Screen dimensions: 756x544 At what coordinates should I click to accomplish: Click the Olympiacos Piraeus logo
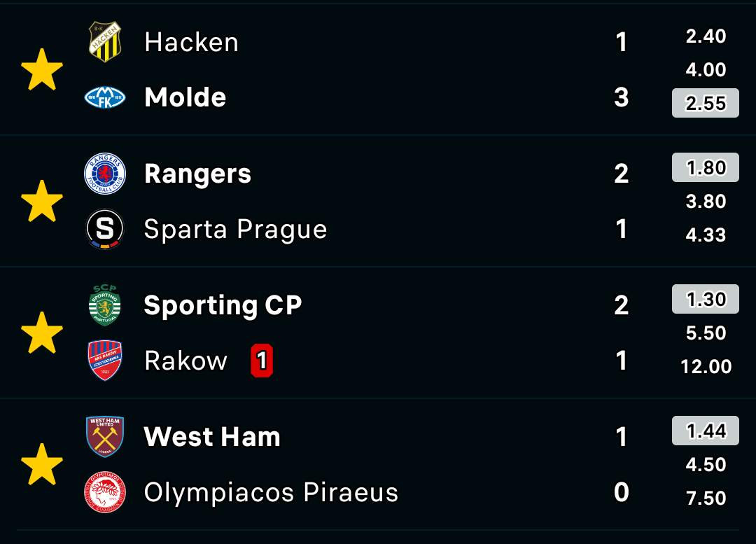105,492
